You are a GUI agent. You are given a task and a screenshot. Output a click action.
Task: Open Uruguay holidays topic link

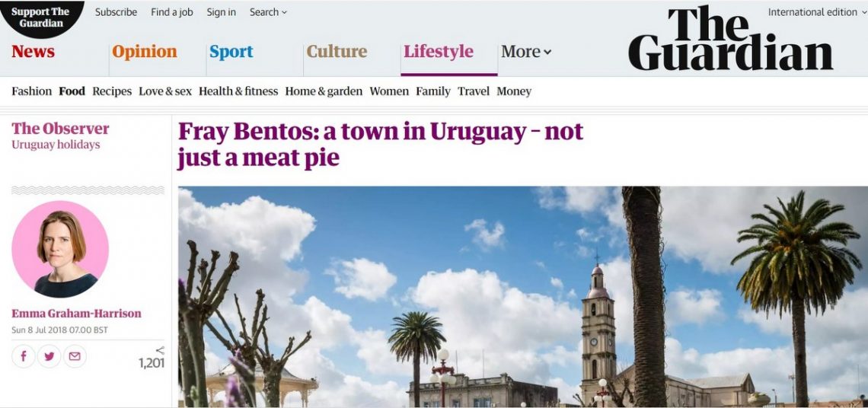coord(56,145)
